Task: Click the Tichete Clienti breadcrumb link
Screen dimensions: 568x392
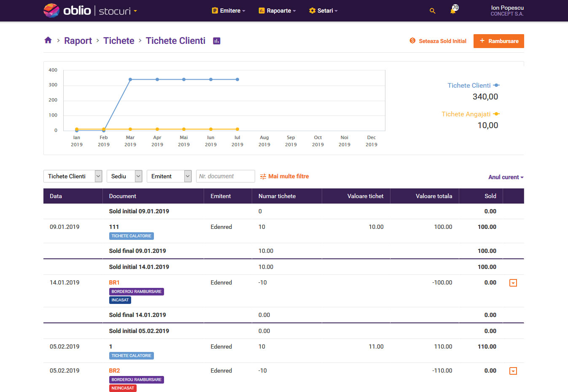Action: pyautogui.click(x=175, y=40)
